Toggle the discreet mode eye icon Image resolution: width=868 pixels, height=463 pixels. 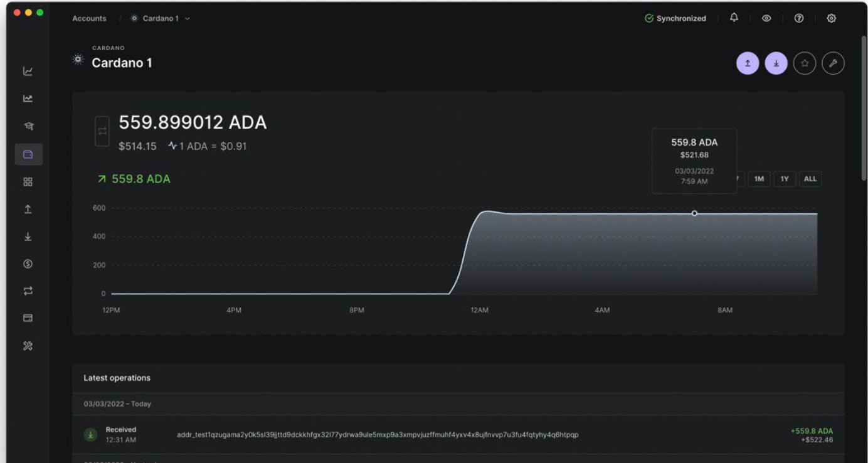point(766,18)
